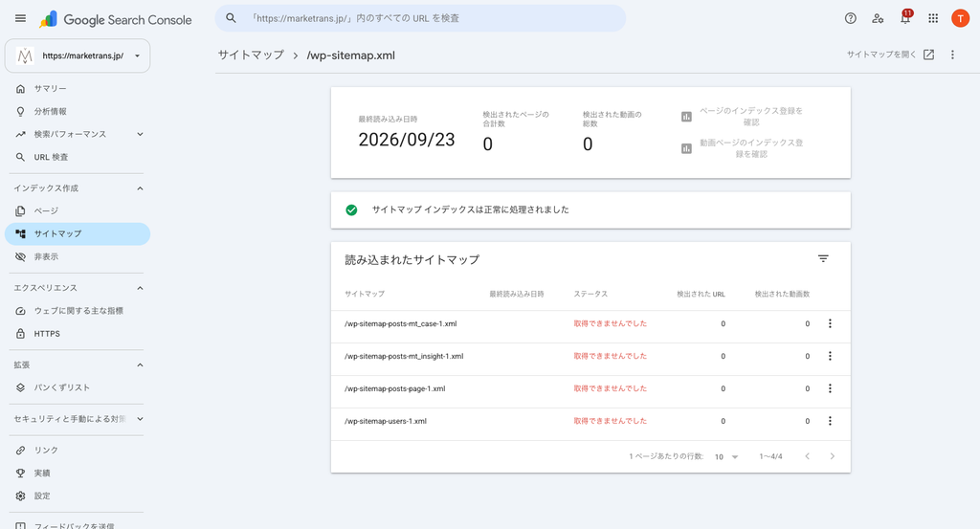The width and height of the screenshot is (980, 529).
Task: Open notifications bell with 11 badge
Action: coord(905,17)
